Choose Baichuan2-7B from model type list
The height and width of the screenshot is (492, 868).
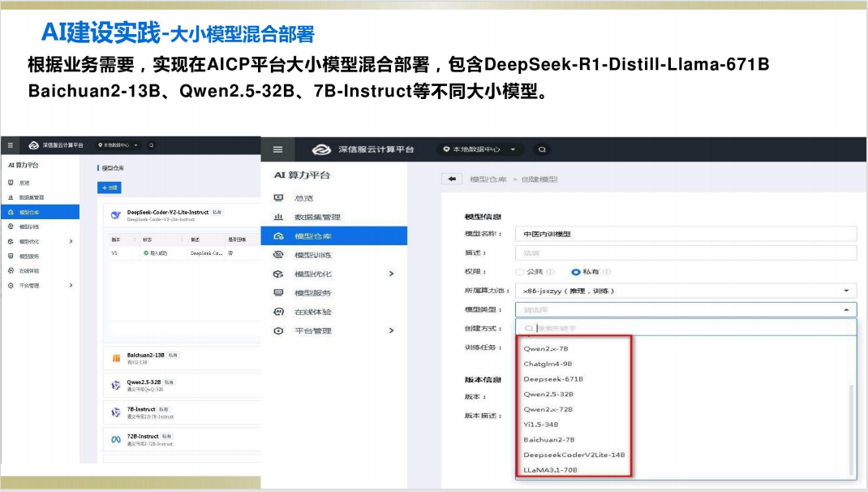click(549, 440)
